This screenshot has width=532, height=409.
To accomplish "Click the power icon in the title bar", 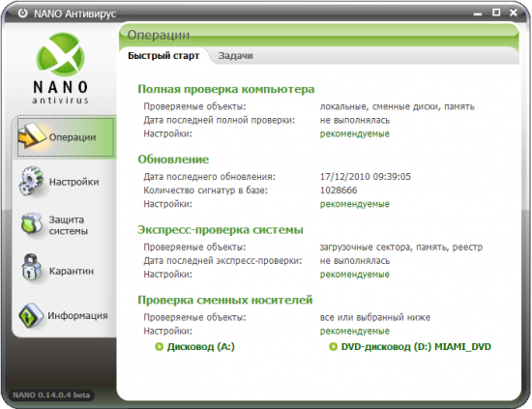I will click(x=23, y=14).
